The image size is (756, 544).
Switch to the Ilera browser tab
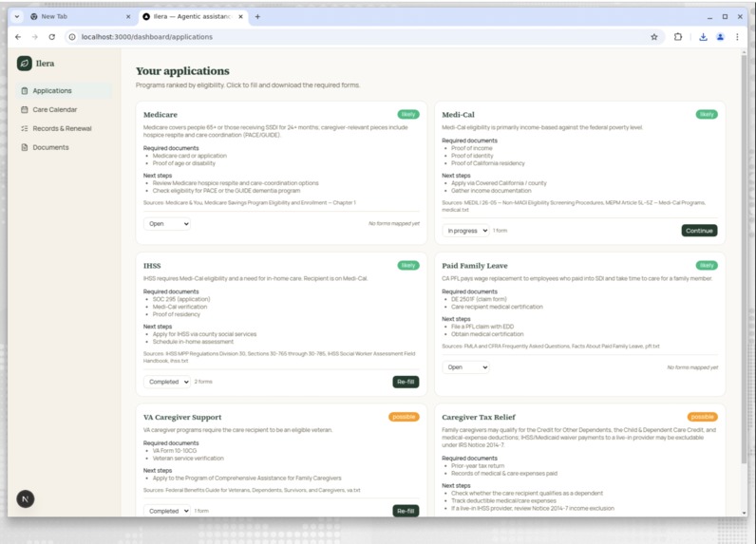194,16
